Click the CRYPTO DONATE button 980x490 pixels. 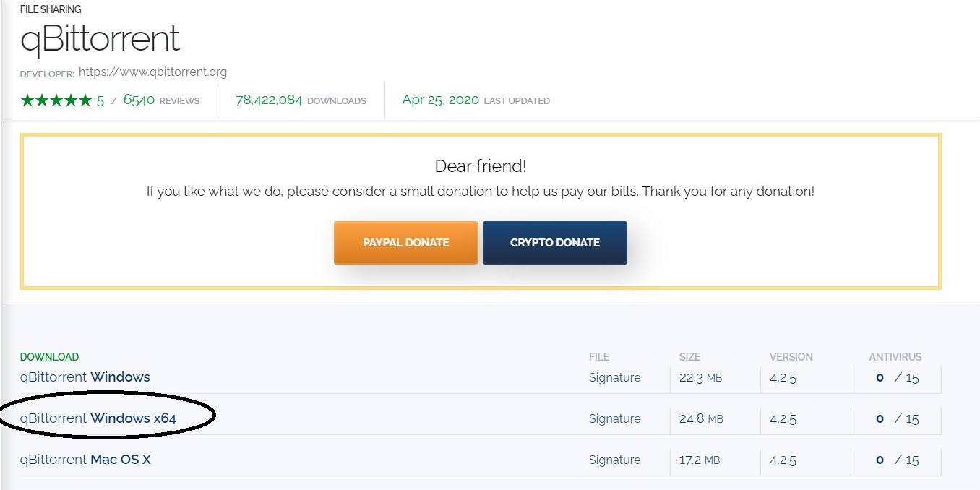tap(555, 242)
